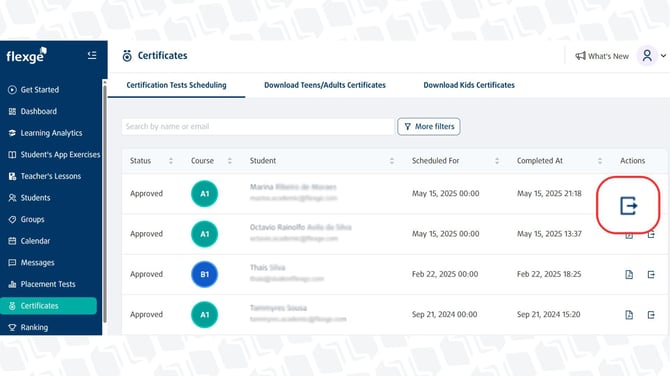Click the 'Feb 22, 2025 00:00' scheduled date

click(x=445, y=274)
